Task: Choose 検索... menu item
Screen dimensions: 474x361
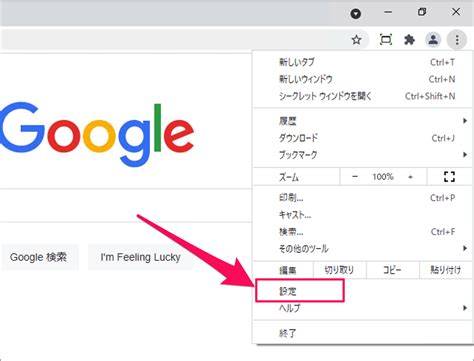Action: [x=362, y=232]
